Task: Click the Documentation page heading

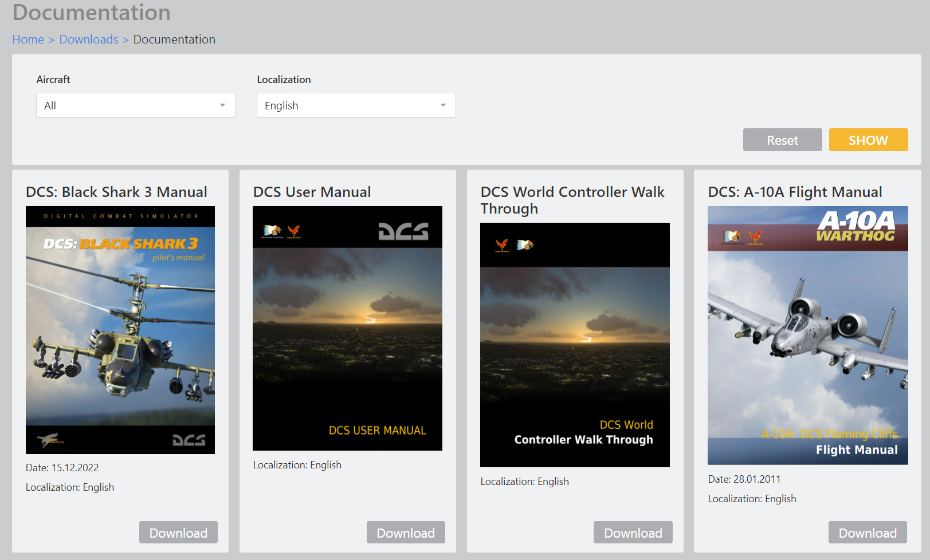Action: (92, 12)
